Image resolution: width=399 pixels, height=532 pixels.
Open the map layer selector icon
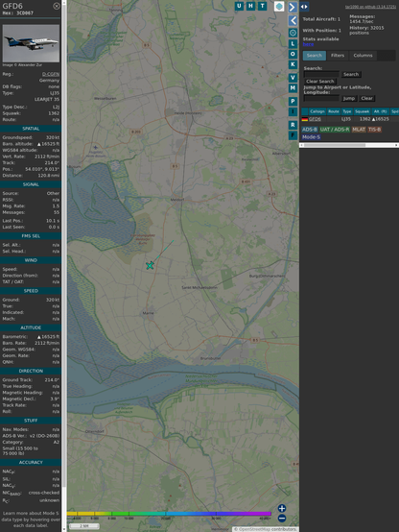[x=279, y=7]
